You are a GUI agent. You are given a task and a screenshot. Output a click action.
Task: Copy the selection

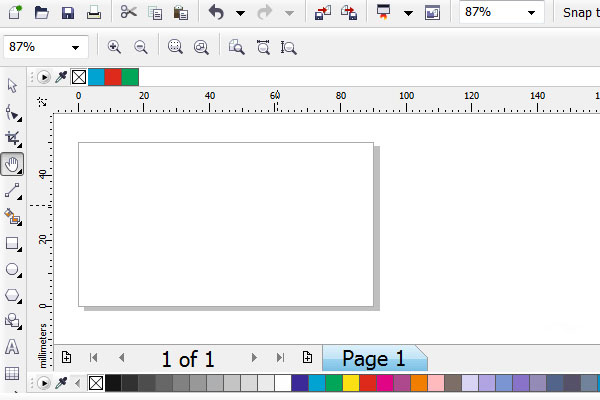(155, 13)
